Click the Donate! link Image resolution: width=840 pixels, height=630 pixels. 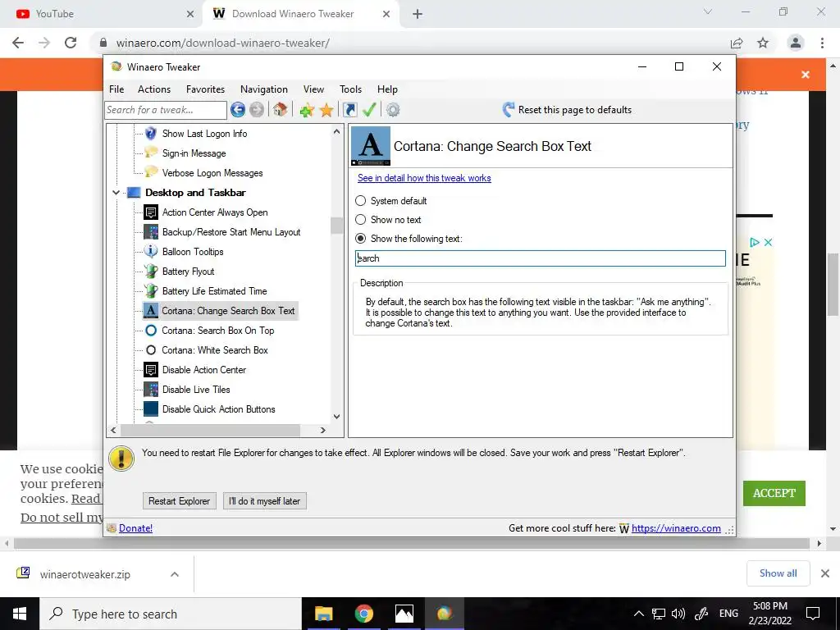pyautogui.click(x=135, y=528)
